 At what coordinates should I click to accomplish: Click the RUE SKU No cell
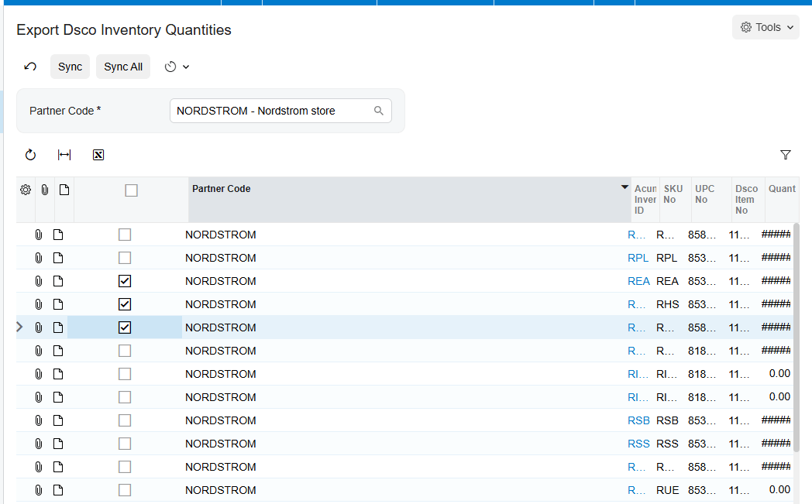668,490
